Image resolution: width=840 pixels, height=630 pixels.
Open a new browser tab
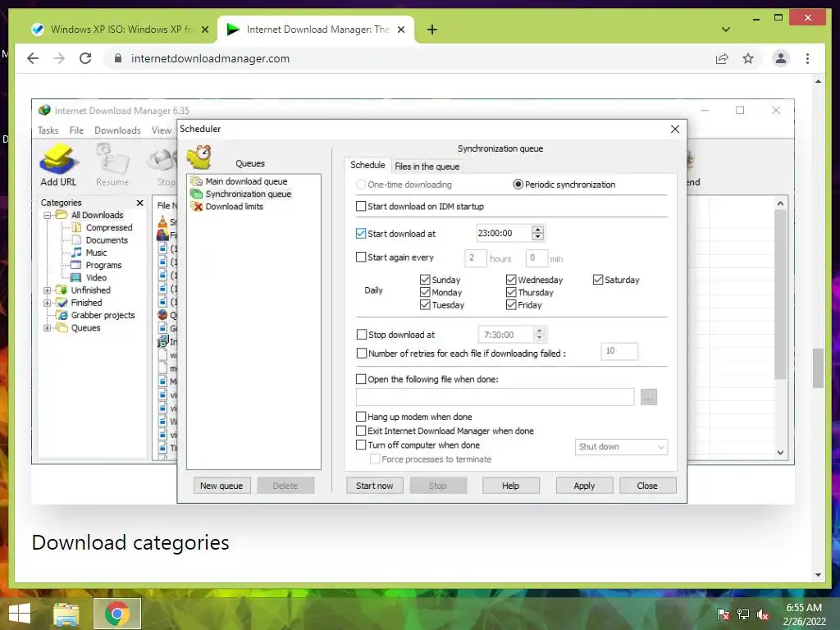(x=431, y=30)
